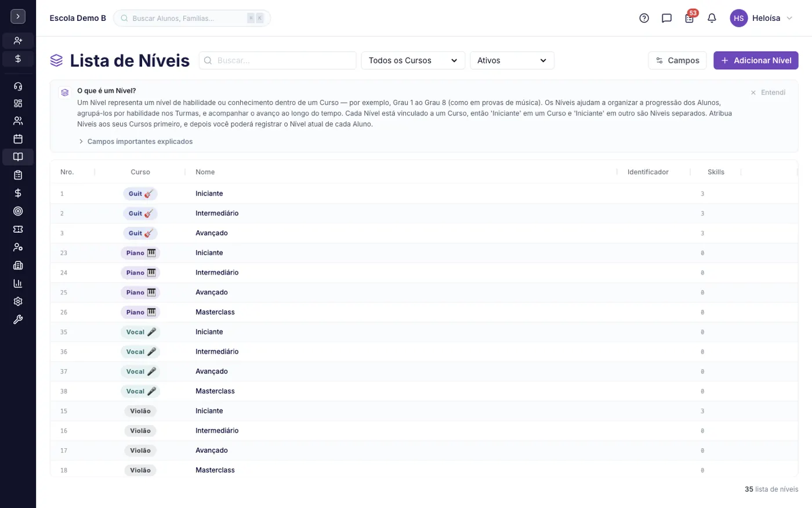
Task: Click the Buscar field next to Lista de Níveis
Action: 278,60
